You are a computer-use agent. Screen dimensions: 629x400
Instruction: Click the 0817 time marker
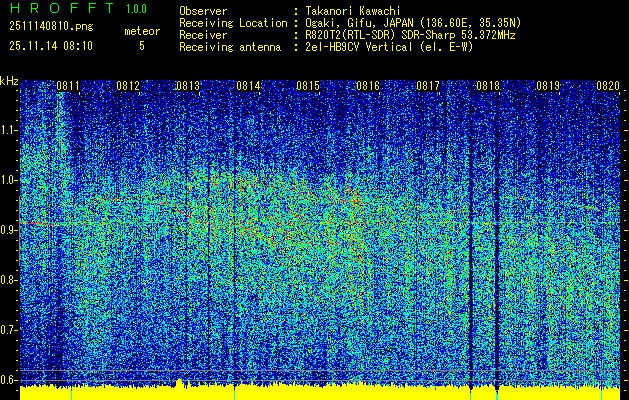pyautogui.click(x=428, y=85)
